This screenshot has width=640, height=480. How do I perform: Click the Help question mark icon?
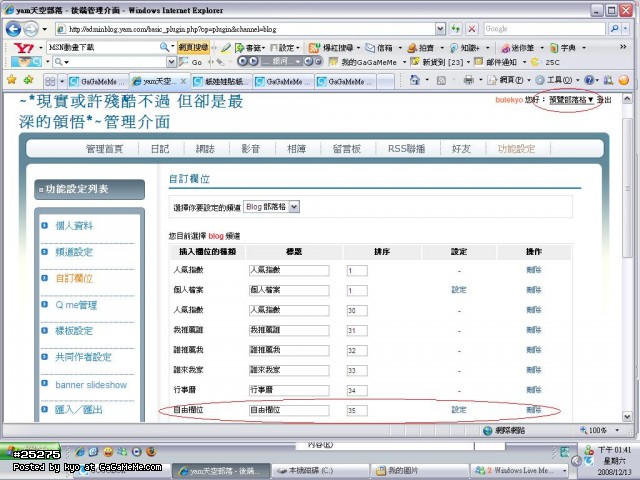[x=589, y=80]
